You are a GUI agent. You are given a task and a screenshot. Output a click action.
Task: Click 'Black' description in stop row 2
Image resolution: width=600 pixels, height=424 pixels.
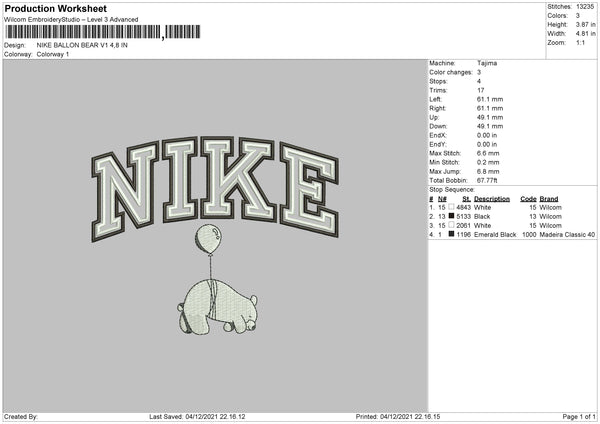(x=482, y=217)
